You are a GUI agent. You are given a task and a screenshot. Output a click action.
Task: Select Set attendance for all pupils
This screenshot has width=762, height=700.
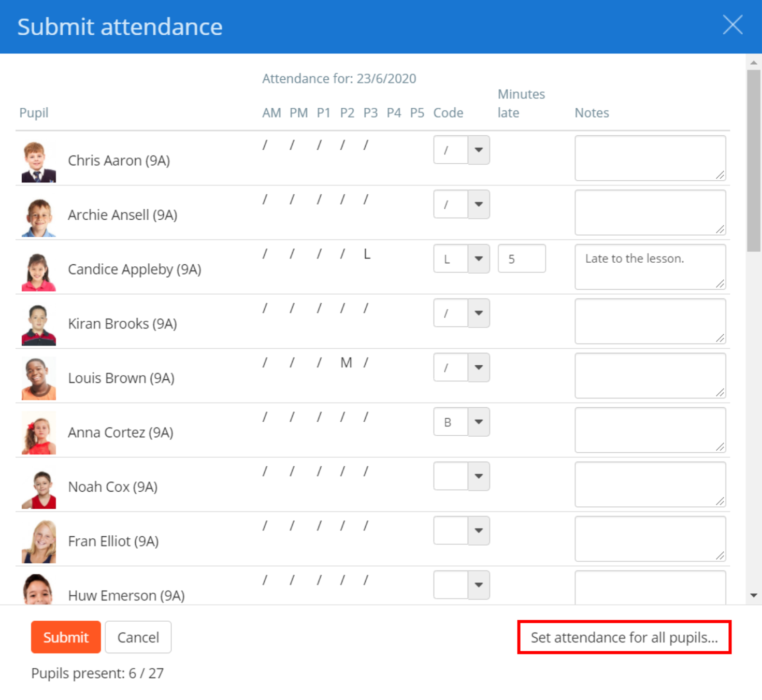624,637
